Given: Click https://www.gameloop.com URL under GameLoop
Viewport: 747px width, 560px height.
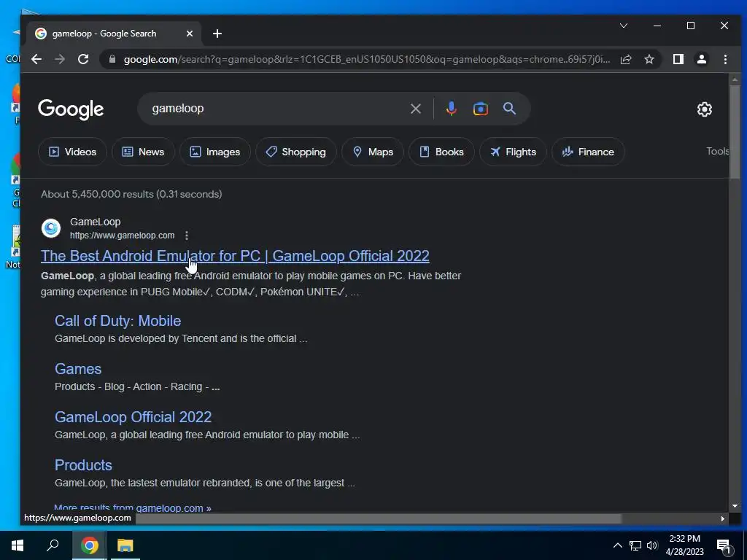Looking at the screenshot, I should click(122, 236).
